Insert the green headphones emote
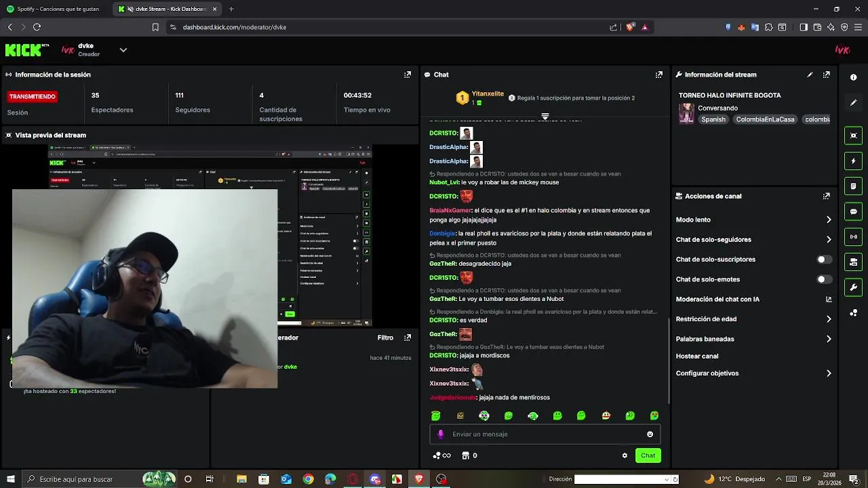Image resolution: width=868 pixels, height=488 pixels. tap(533, 415)
